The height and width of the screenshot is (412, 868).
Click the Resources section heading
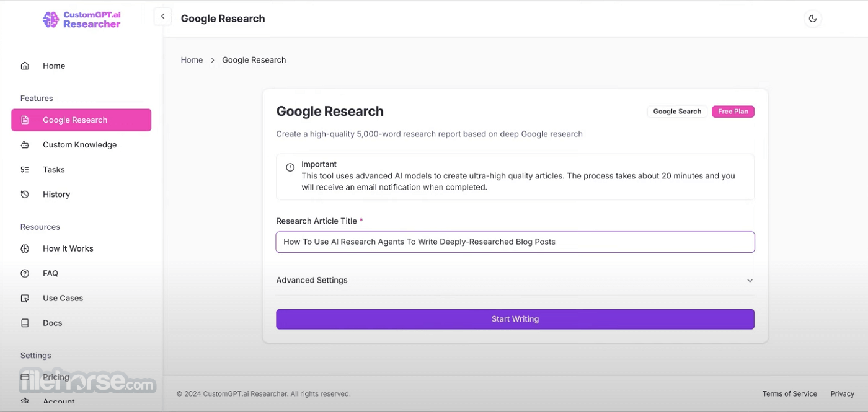(40, 227)
